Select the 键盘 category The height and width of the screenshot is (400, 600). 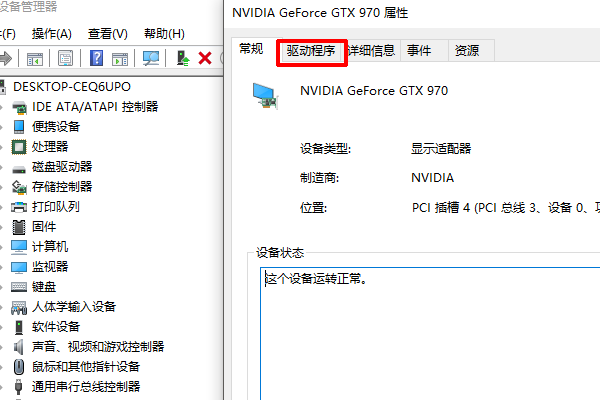tap(44, 287)
